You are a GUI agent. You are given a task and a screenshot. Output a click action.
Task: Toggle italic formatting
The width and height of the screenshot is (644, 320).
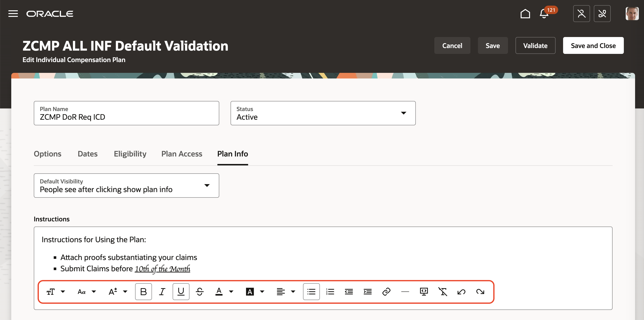162,291
